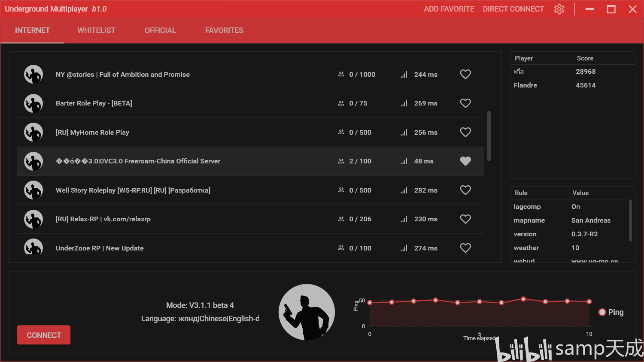Click the version 0.3.7-R2 value

pos(584,234)
